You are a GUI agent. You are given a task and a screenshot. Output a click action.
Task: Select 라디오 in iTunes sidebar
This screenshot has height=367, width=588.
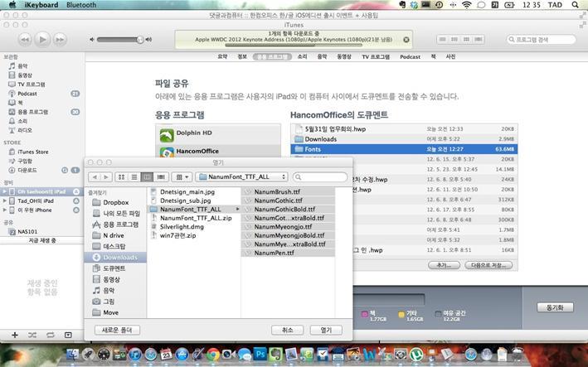pos(25,130)
